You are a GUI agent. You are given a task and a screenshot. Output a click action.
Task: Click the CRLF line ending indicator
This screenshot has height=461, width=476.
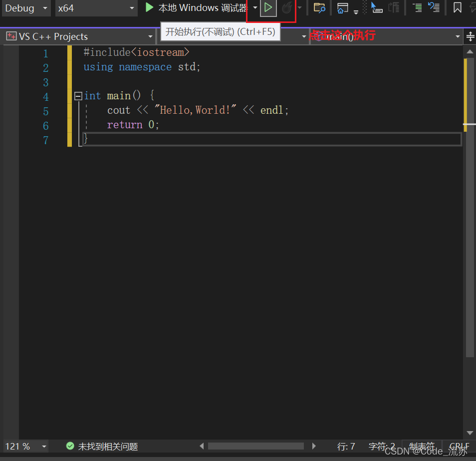459,446
